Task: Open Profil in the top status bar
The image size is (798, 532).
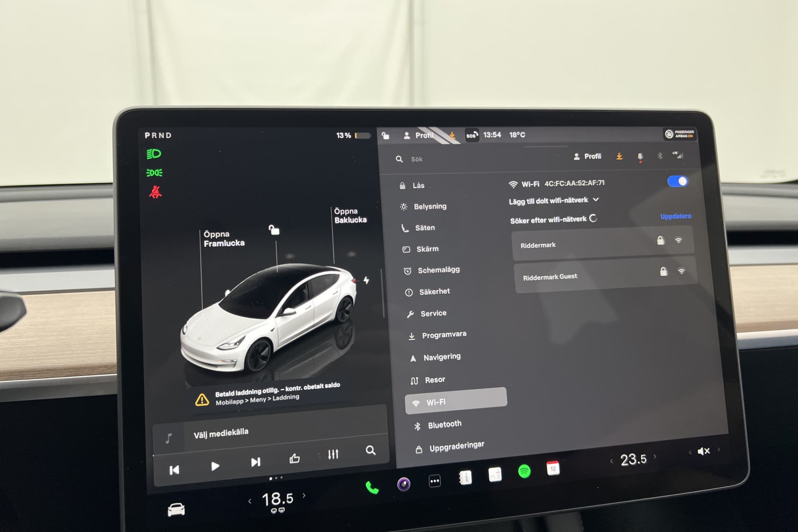Action: [x=418, y=136]
